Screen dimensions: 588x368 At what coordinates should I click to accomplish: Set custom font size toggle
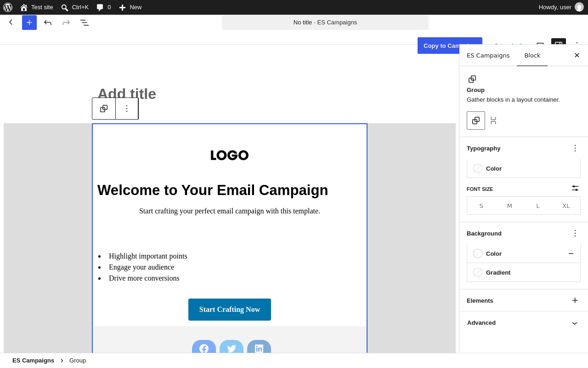tap(575, 188)
